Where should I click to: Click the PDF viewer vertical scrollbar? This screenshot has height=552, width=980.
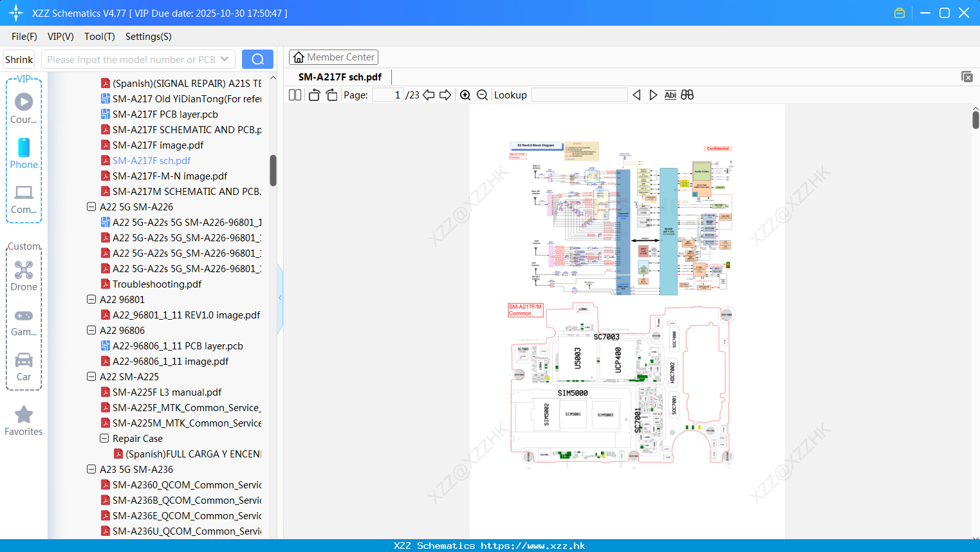point(975,120)
